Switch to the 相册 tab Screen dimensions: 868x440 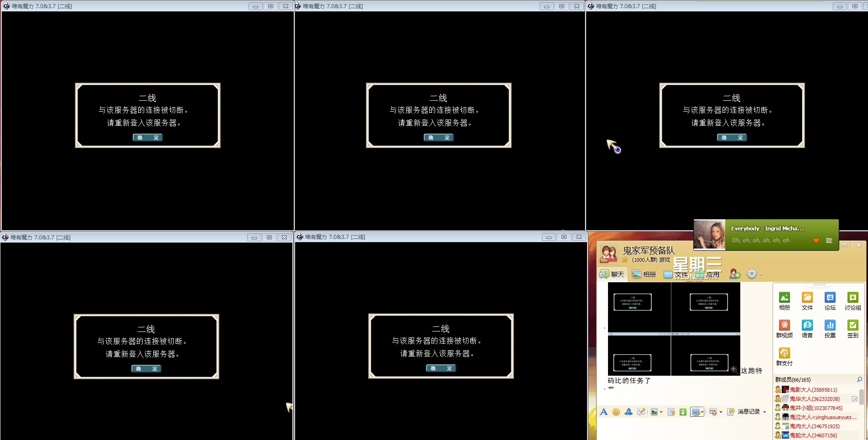[644, 274]
